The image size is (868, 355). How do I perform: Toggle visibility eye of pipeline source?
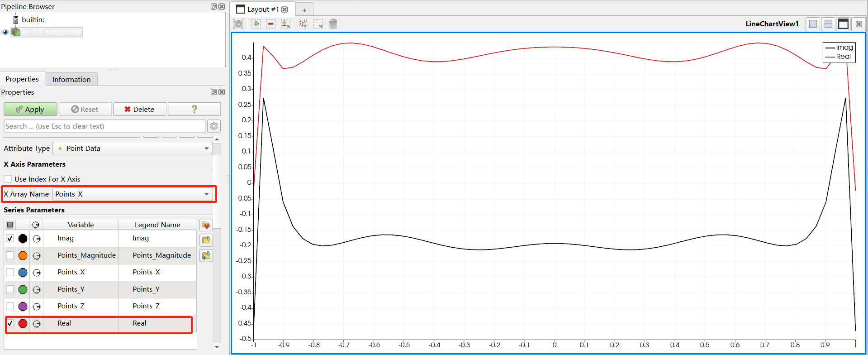(5, 32)
